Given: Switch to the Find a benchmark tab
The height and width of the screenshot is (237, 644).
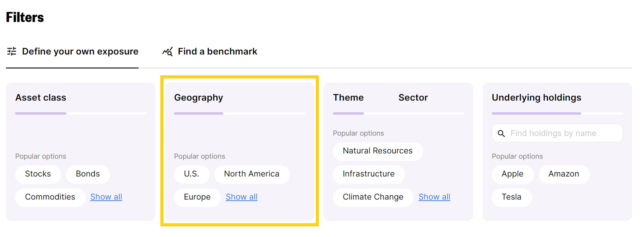Looking at the screenshot, I should pyautogui.click(x=217, y=51).
